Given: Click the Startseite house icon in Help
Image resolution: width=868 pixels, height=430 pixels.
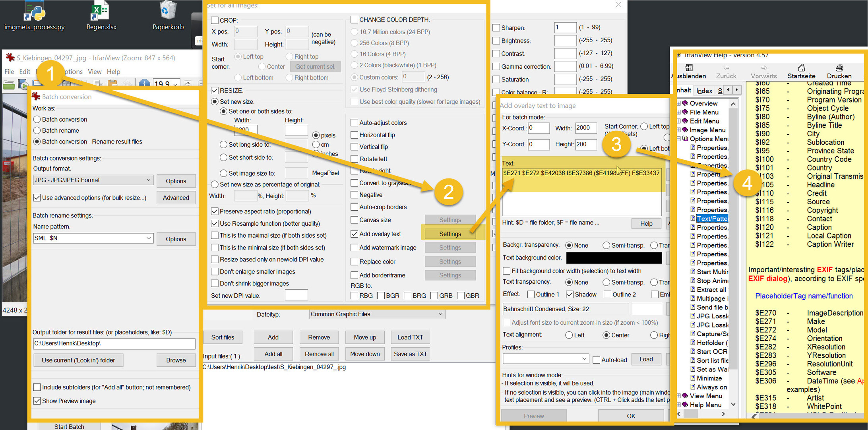Looking at the screenshot, I should point(801,68).
